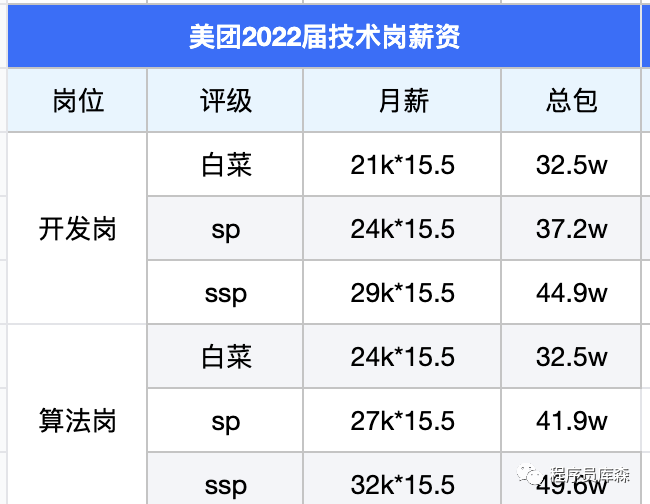This screenshot has height=504, width=650.
Task: Click the ssp rating in 算法岗 rows
Action: click(226, 485)
